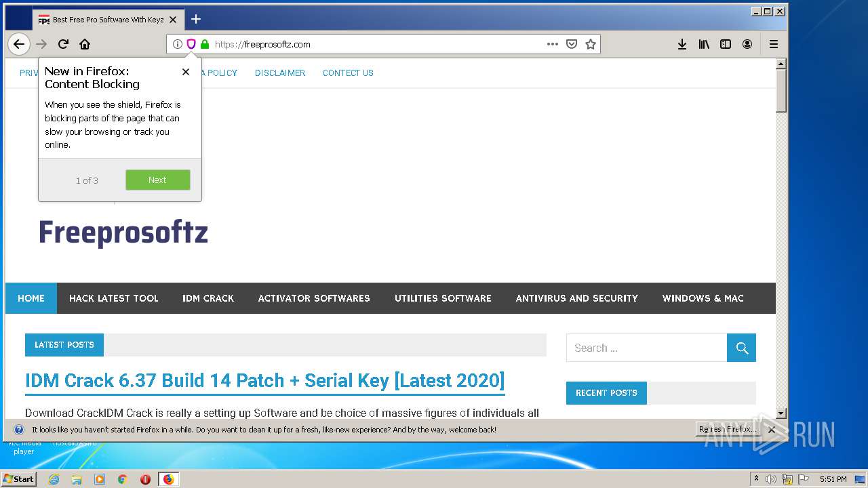
Task: Open the CONTECT US link
Action: pos(348,73)
